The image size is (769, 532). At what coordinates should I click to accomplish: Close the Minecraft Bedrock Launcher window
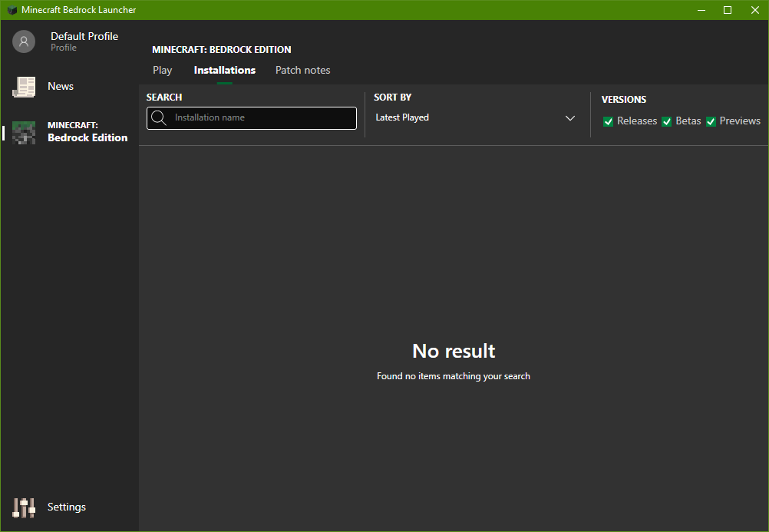tap(754, 10)
